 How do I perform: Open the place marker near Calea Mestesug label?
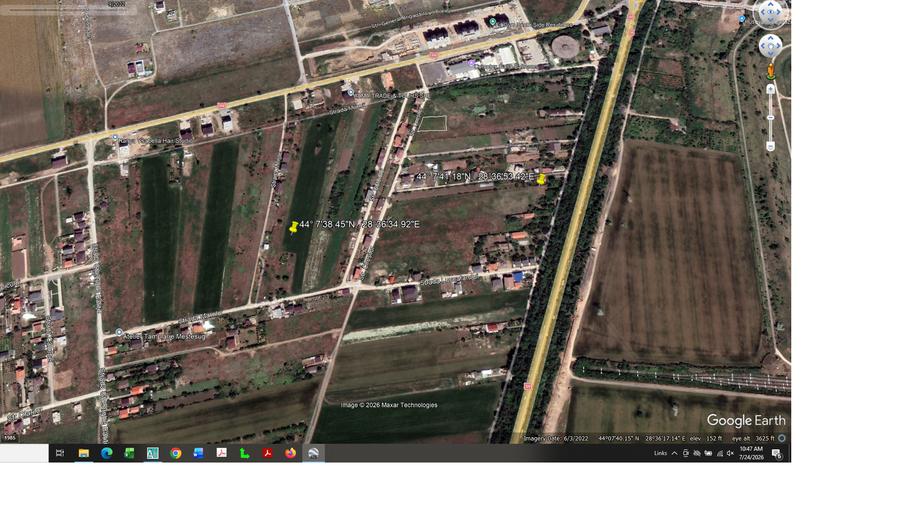pyautogui.click(x=119, y=332)
